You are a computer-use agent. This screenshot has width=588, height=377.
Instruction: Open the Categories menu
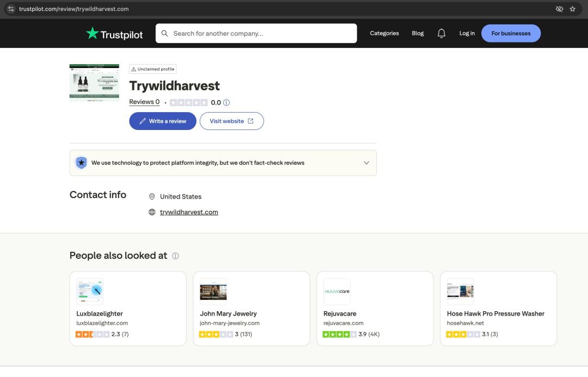[384, 33]
